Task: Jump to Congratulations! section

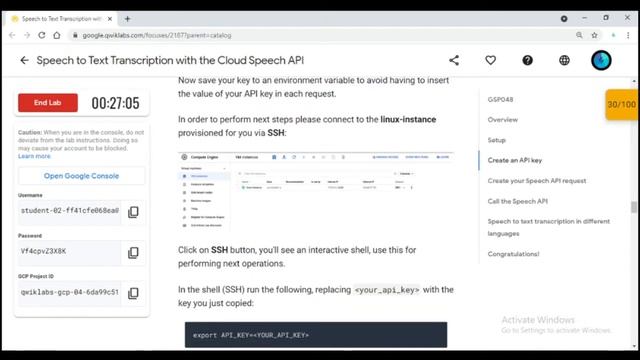Action: pyautogui.click(x=513, y=254)
